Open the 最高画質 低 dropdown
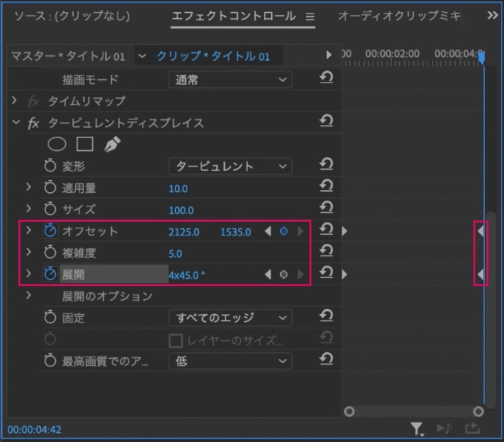This screenshot has width=504, height=442. tap(230, 361)
